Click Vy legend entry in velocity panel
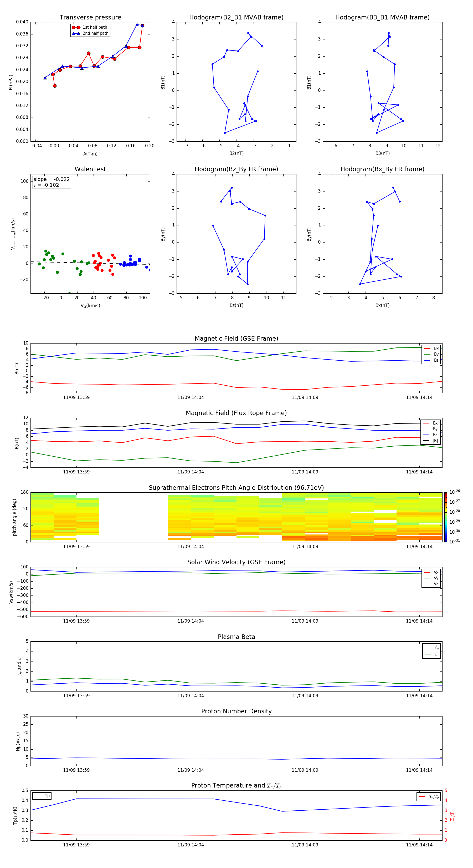The height and width of the screenshot is (868, 473). [431, 578]
